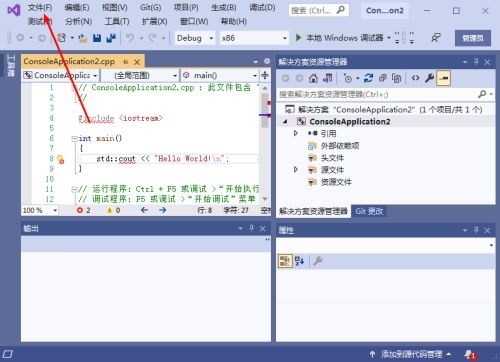Viewport: 500px width, 362px height.
Task: Collapse the ConsoleApplication2 project node
Action: (285, 122)
